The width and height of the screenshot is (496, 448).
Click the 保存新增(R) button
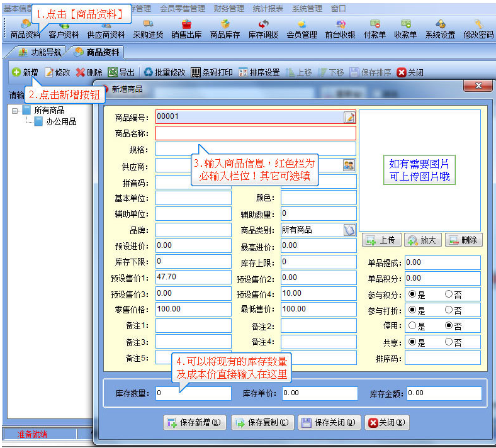(194, 422)
